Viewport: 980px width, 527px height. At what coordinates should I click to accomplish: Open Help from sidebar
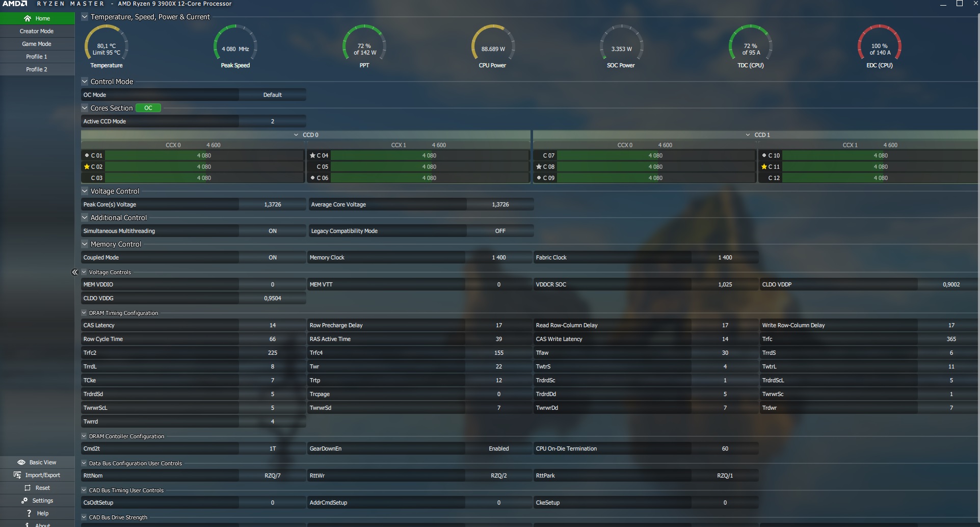(37, 513)
